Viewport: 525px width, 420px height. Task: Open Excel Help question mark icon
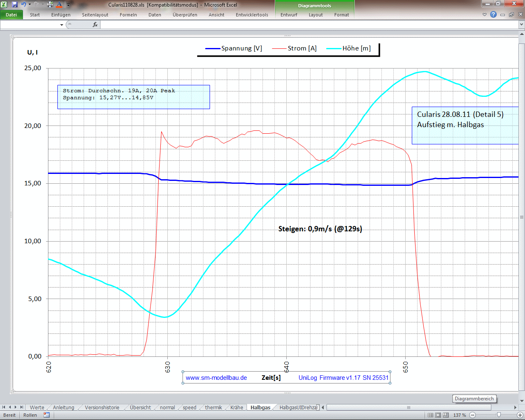point(493,14)
